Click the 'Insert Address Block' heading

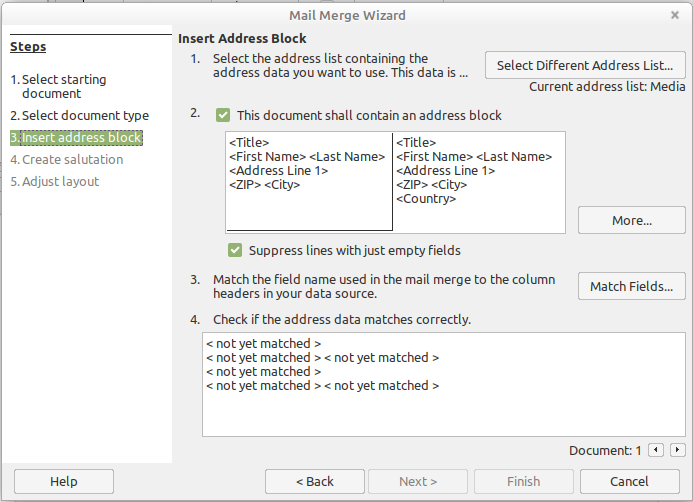(242, 38)
